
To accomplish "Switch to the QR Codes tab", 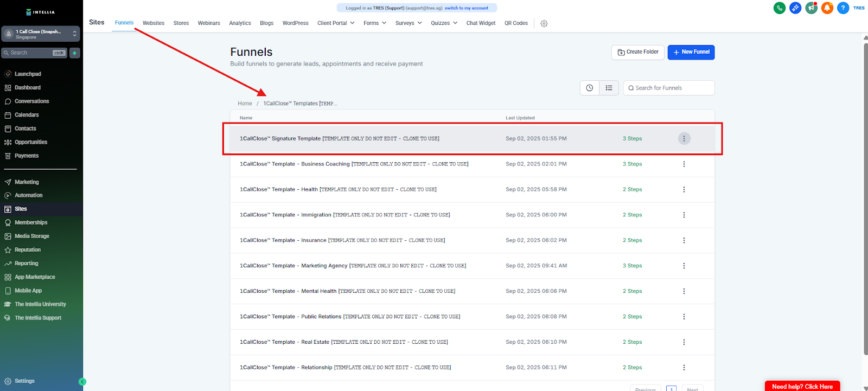I will [x=516, y=23].
